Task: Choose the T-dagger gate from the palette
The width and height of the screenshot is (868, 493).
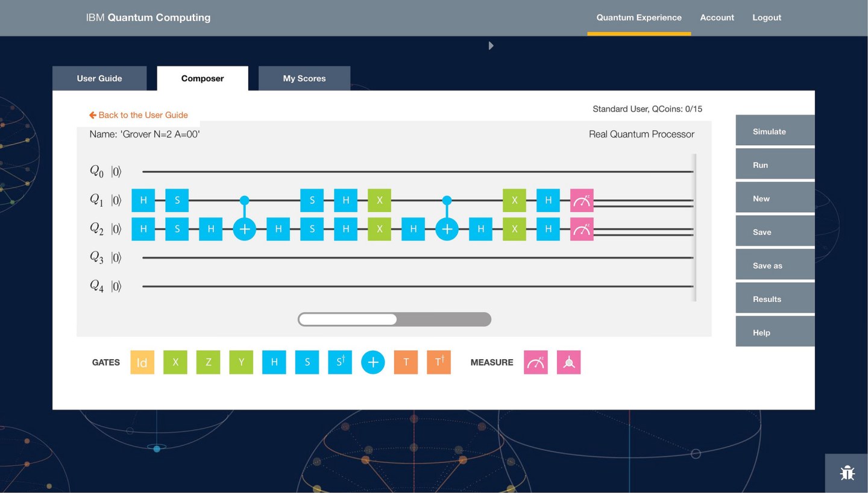Action: [x=439, y=362]
